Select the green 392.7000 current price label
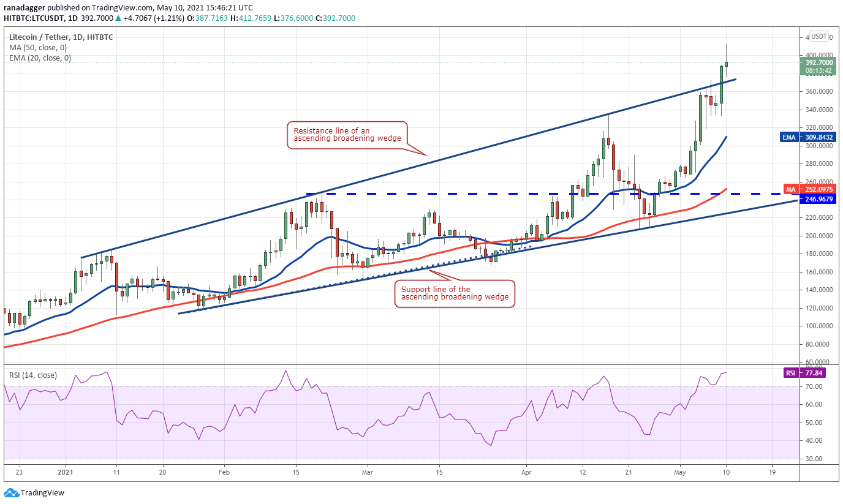Image resolution: width=843 pixels, height=504 pixels. tap(818, 62)
